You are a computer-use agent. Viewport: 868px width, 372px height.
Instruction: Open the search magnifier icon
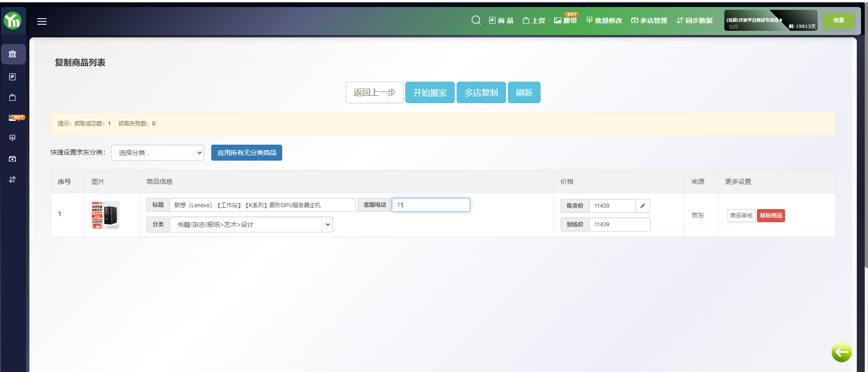(x=476, y=20)
